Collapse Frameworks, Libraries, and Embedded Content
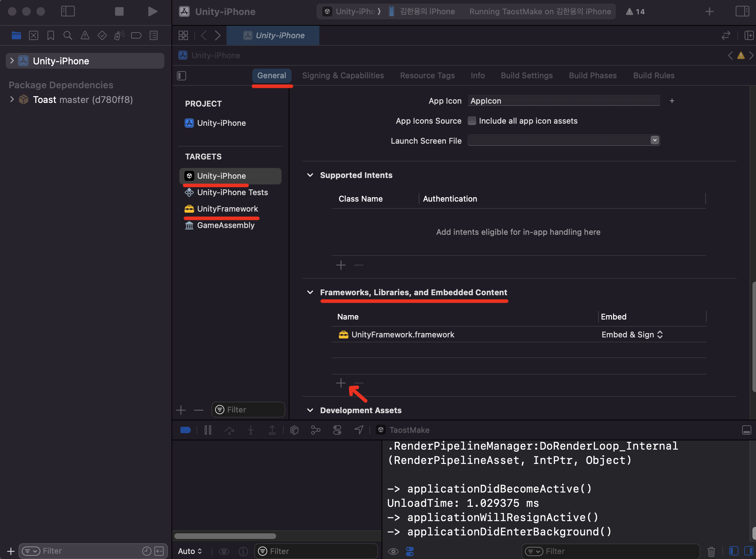The image size is (756, 559). pos(310,292)
